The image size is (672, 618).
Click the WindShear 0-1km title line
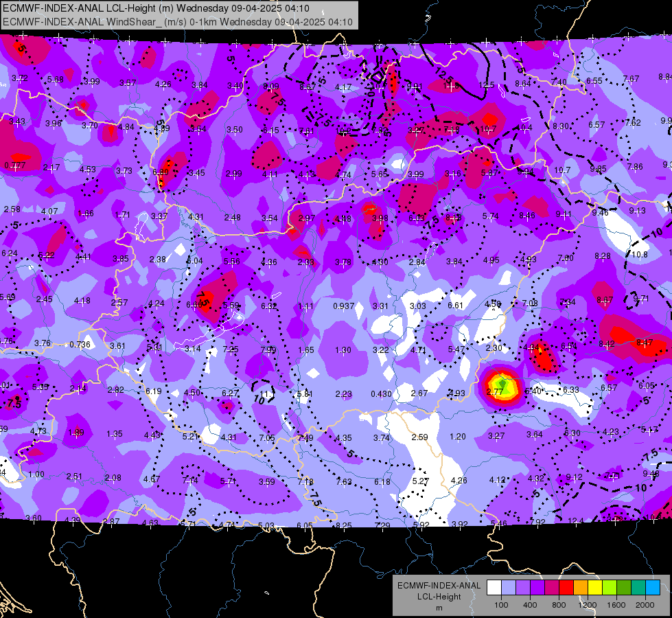click(x=177, y=22)
